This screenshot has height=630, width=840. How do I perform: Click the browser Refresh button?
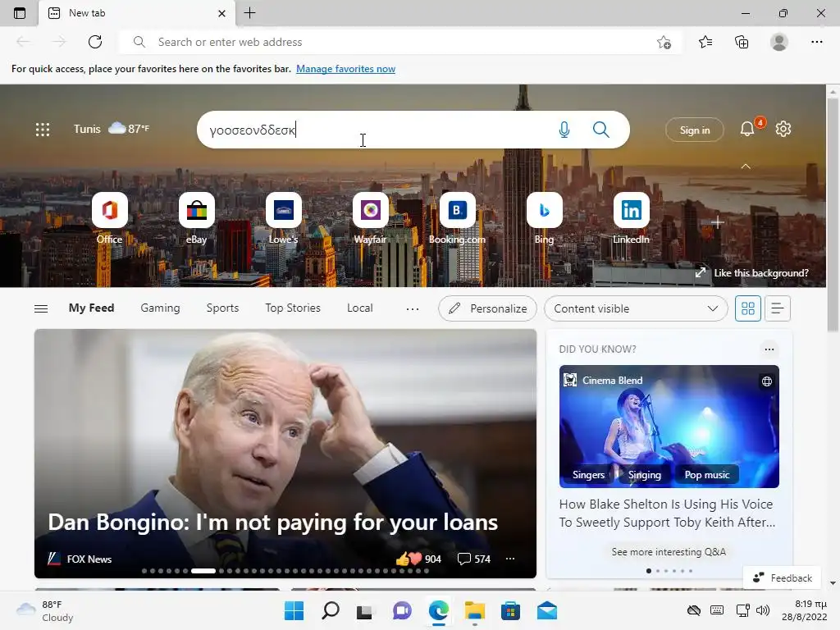tap(95, 42)
